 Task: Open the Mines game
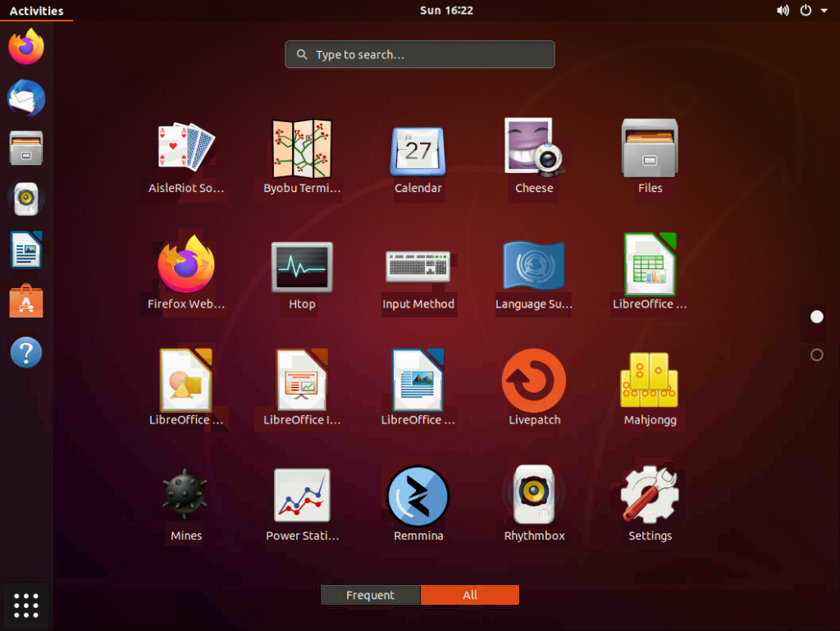tap(186, 497)
